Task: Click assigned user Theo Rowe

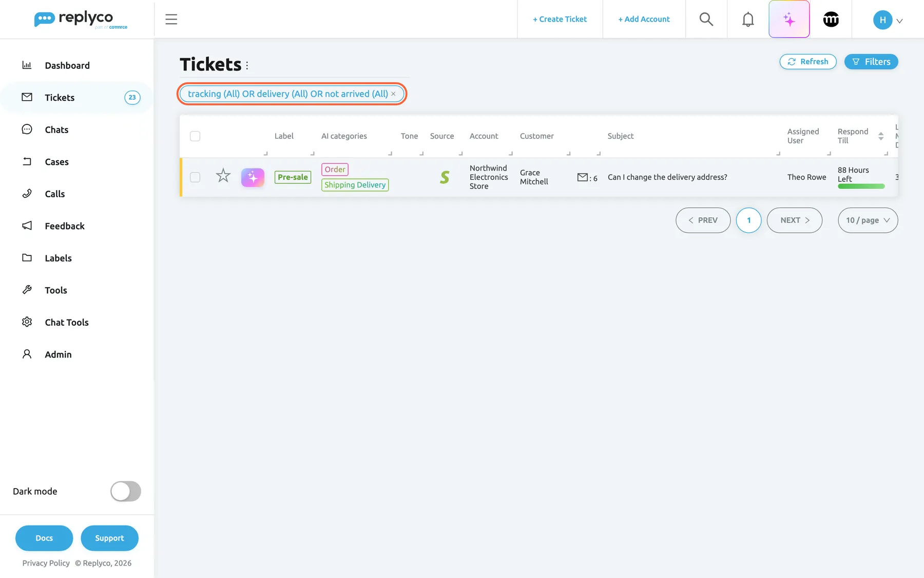Action: pos(807,177)
